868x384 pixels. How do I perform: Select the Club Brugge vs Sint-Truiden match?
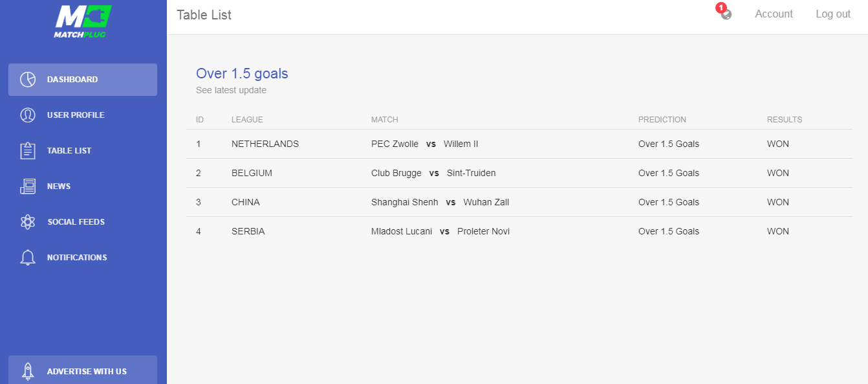click(x=433, y=173)
